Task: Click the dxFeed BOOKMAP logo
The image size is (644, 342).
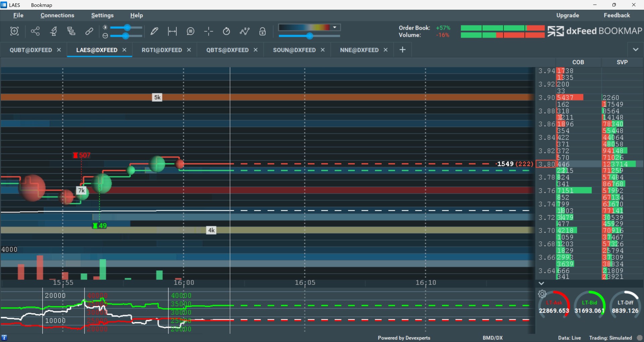Action: pos(595,31)
